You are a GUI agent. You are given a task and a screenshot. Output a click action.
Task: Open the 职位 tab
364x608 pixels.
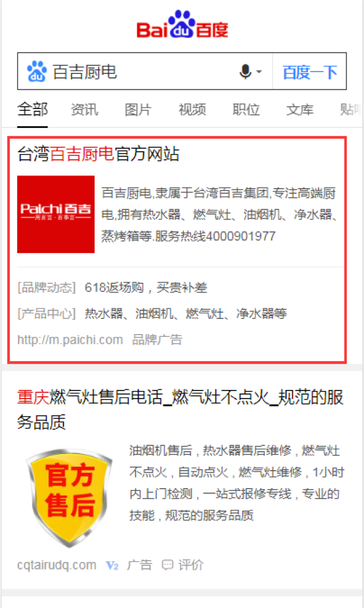[246, 110]
